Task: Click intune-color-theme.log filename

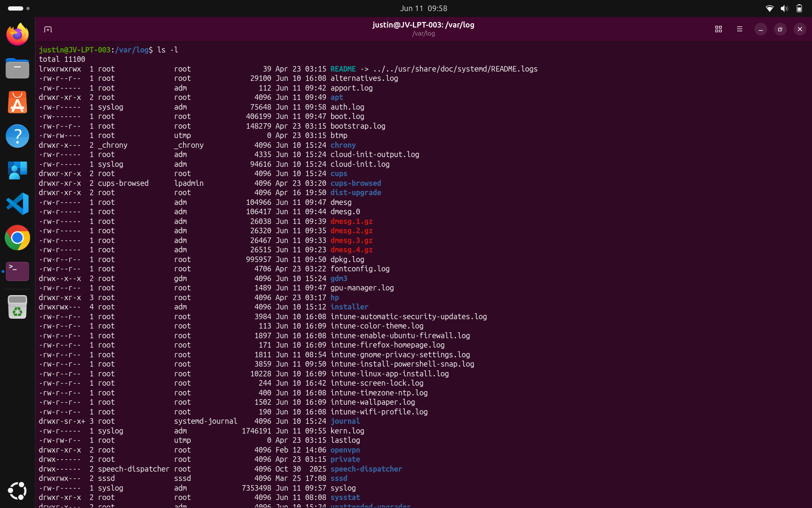Action: (x=377, y=326)
